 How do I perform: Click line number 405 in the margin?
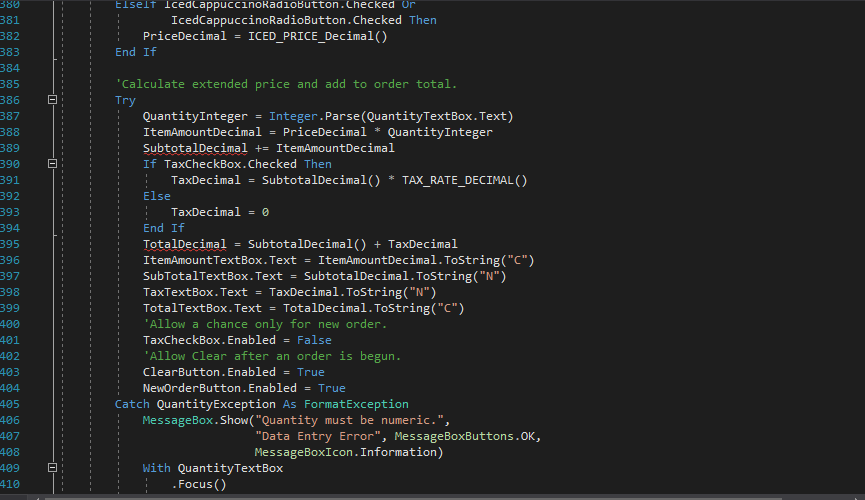coord(10,405)
